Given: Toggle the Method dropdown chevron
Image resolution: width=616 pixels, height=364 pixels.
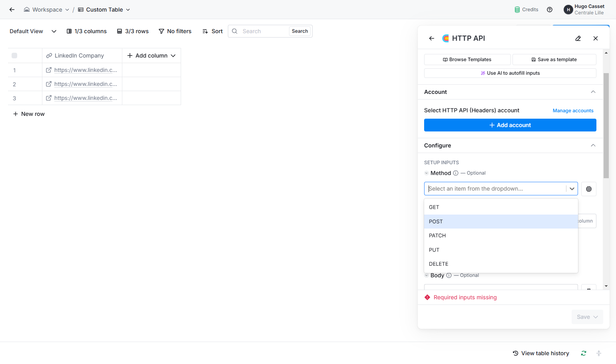Looking at the screenshot, I should pyautogui.click(x=572, y=189).
